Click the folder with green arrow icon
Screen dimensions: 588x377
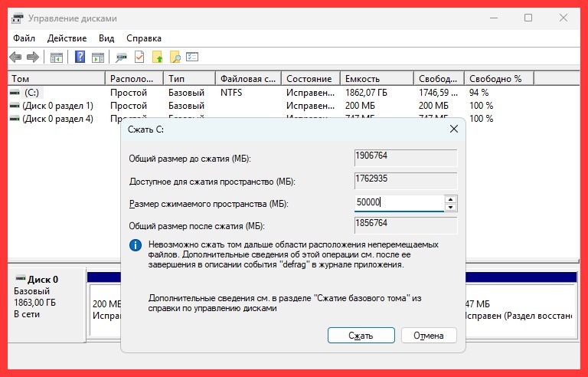coord(158,57)
